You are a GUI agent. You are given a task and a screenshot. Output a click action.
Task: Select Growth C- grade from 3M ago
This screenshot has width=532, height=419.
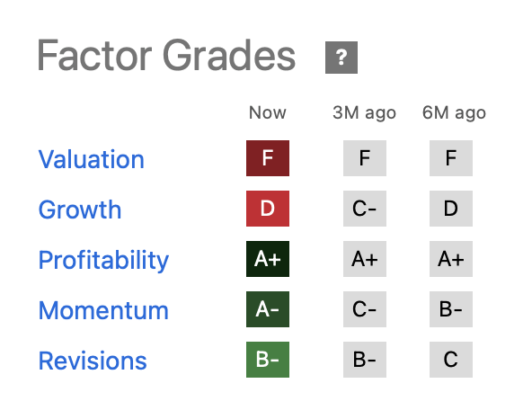[x=364, y=208]
